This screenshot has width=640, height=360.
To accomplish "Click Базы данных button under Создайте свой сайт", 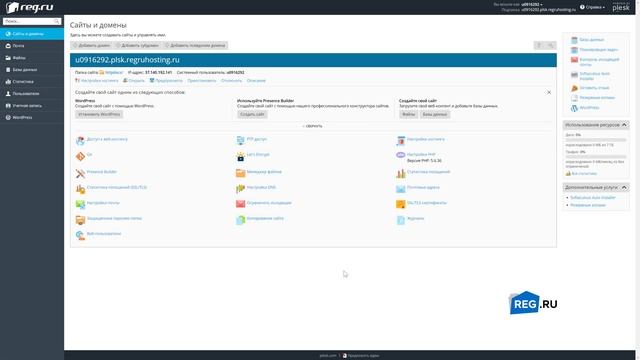I will pos(435,114).
